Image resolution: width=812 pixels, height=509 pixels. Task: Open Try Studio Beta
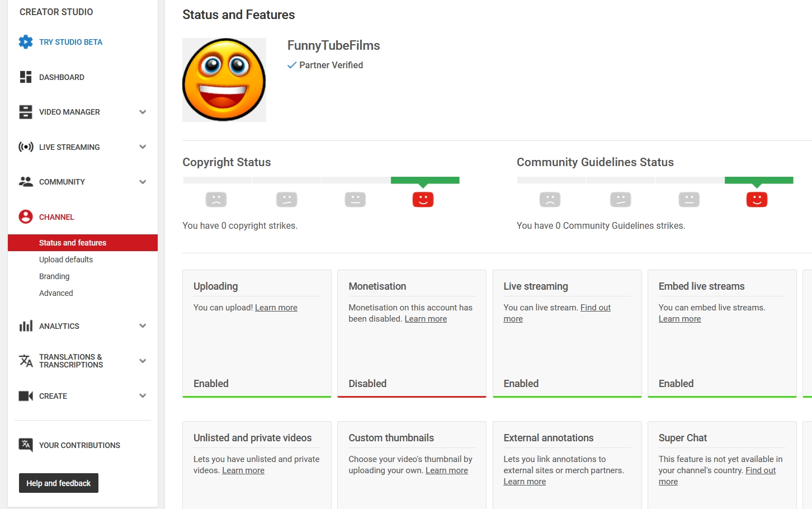coord(70,42)
